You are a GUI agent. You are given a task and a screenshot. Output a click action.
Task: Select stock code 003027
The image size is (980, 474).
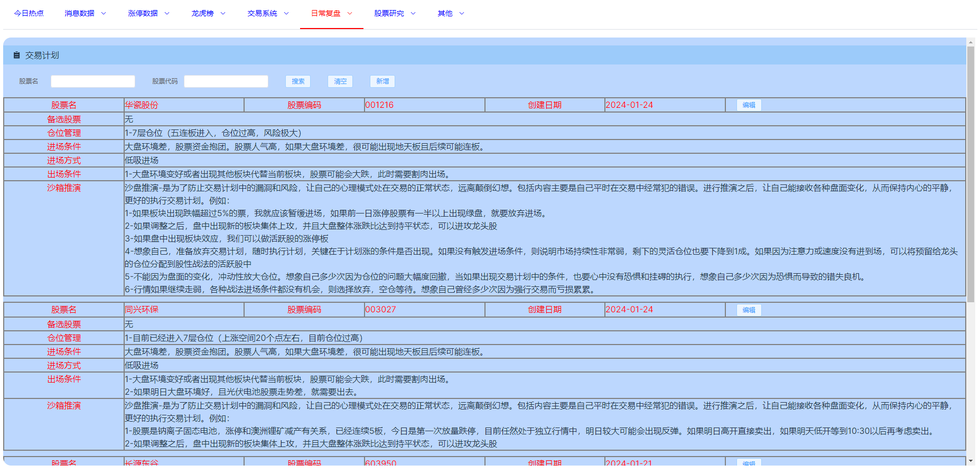click(380, 310)
